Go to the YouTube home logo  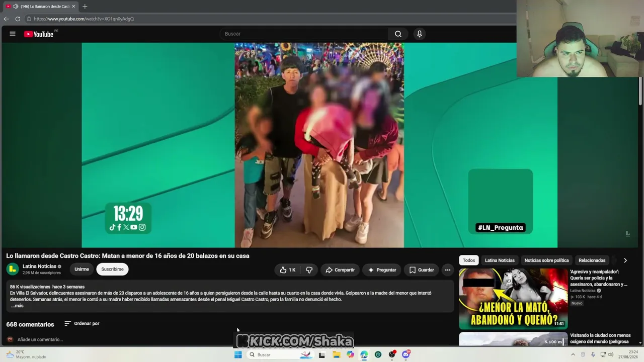click(x=39, y=34)
